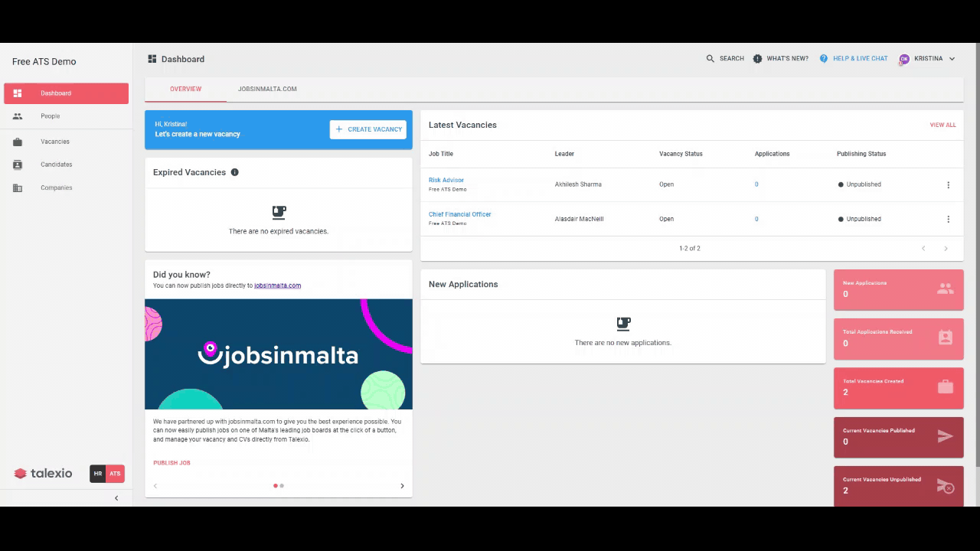Click the Companies building icon
The height and width of the screenshot is (551, 980).
[18, 187]
